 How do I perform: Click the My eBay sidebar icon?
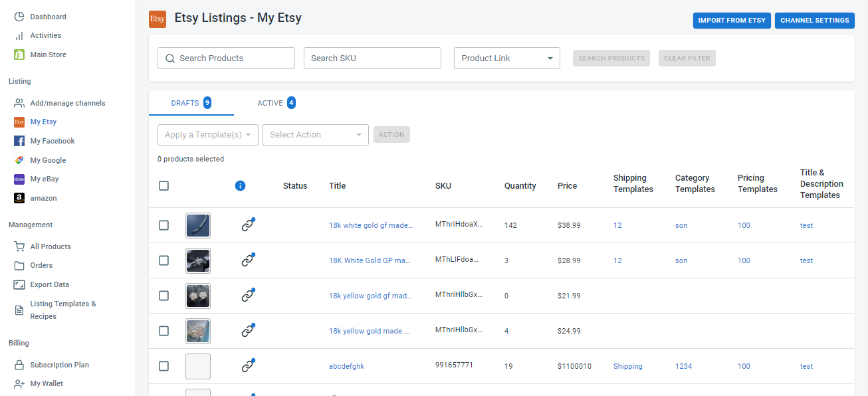coord(19,179)
